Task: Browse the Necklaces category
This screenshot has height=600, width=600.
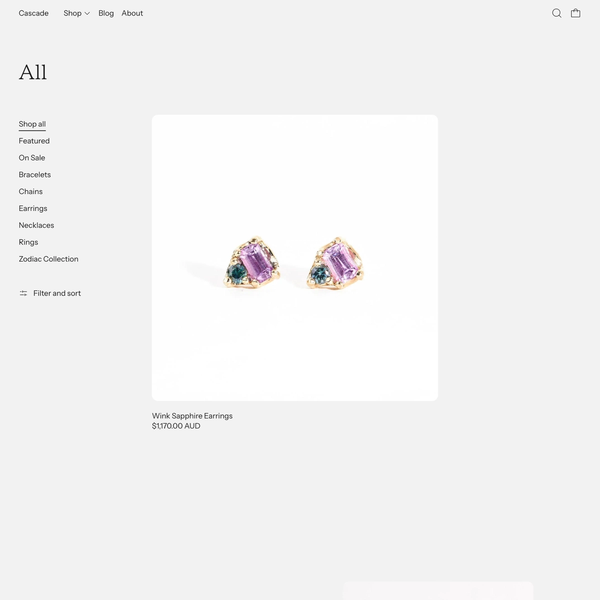Action: pyautogui.click(x=36, y=225)
